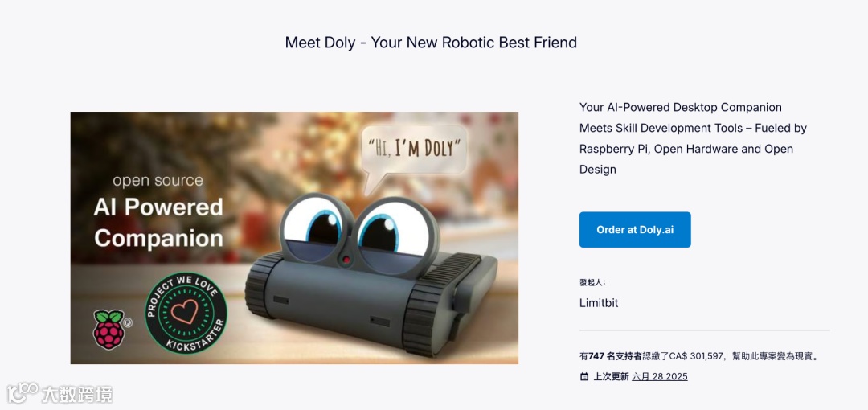Click the Raspberry Pi logo

point(108,329)
